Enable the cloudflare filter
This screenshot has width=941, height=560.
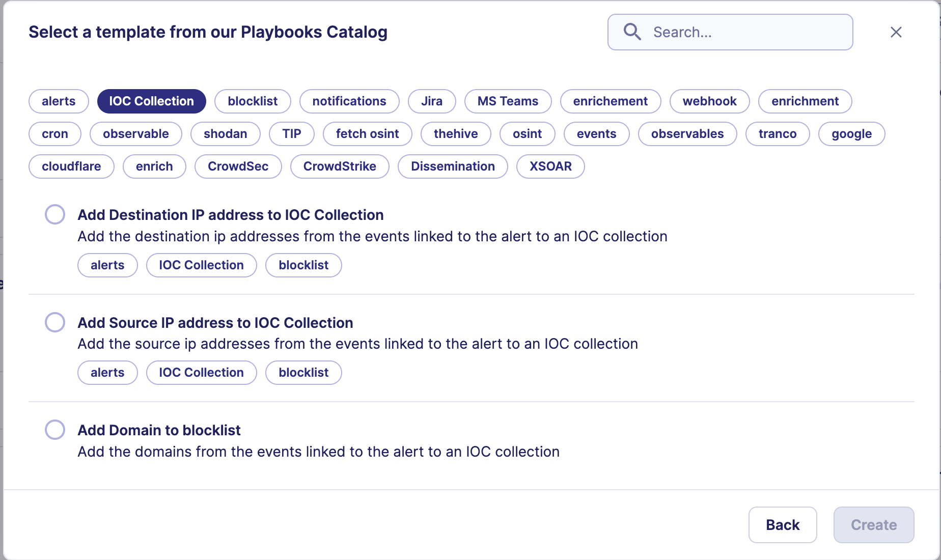point(71,166)
